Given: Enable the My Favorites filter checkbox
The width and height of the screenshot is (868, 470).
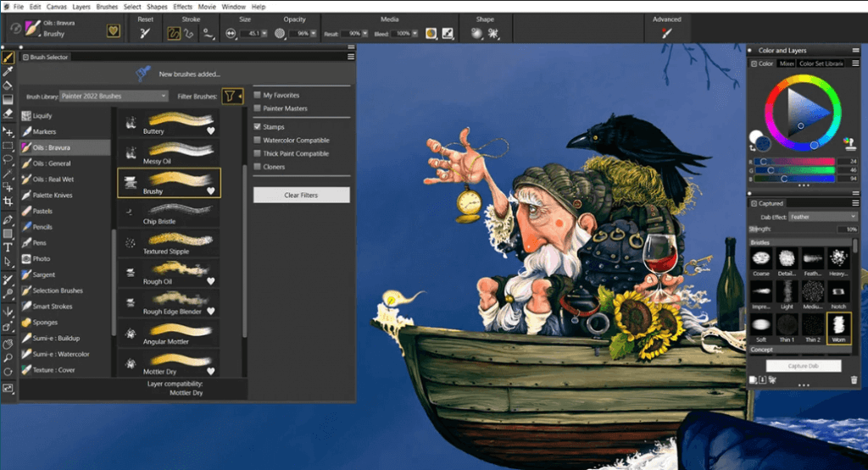Looking at the screenshot, I should (258, 96).
